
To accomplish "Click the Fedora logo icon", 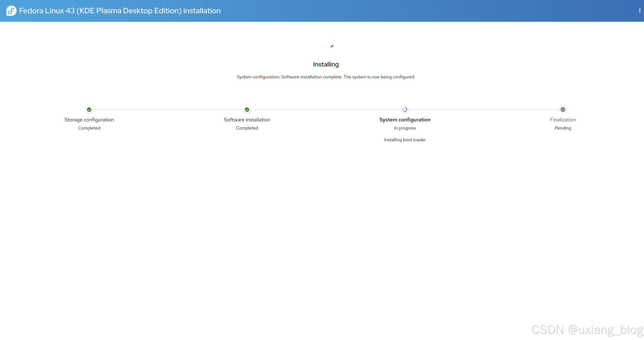I will click(x=11, y=11).
